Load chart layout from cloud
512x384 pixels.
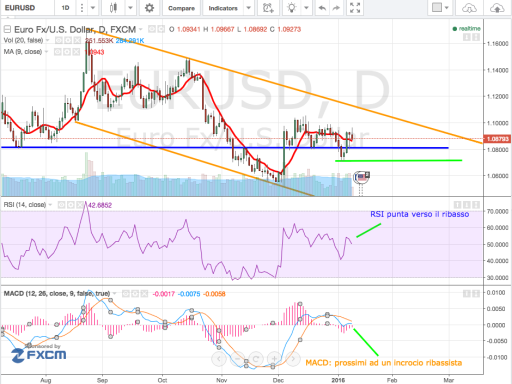pyautogui.click(x=469, y=8)
